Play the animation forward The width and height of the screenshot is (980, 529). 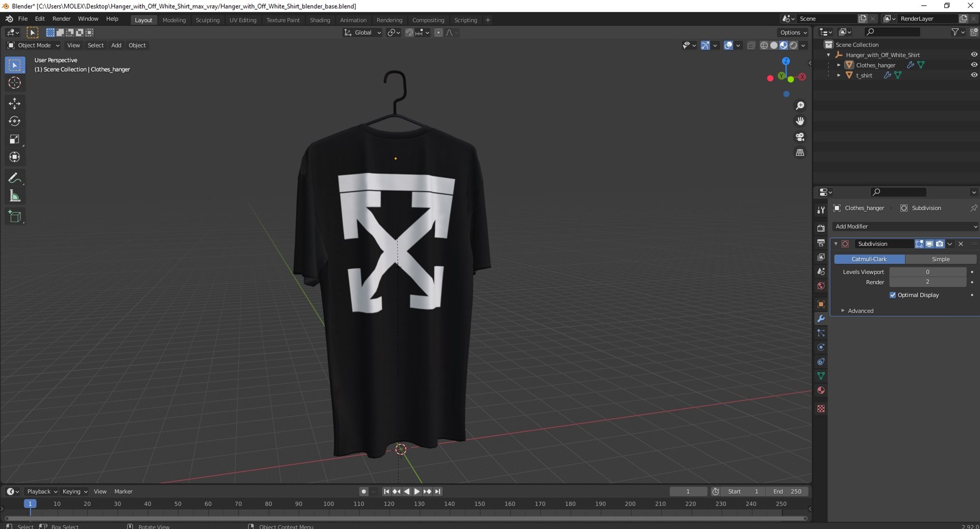tap(417, 492)
